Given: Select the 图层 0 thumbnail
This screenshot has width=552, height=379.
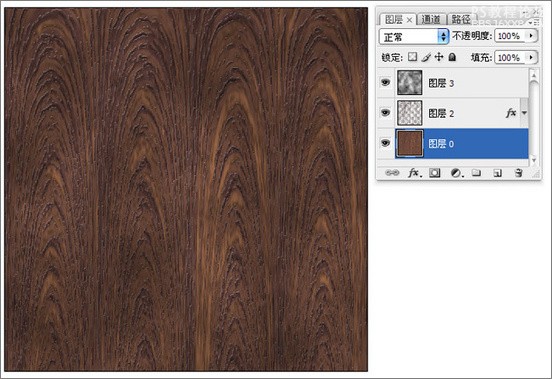Looking at the screenshot, I should tap(409, 143).
